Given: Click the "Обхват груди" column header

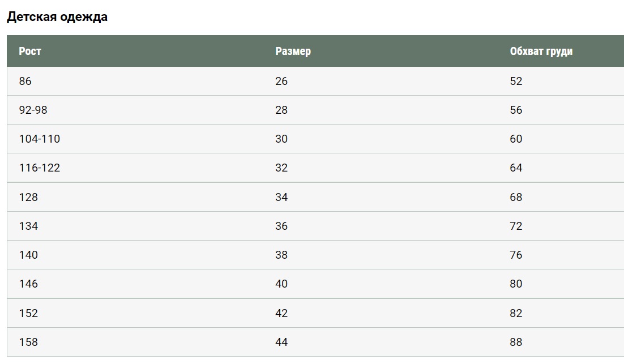Looking at the screenshot, I should click(x=541, y=52).
